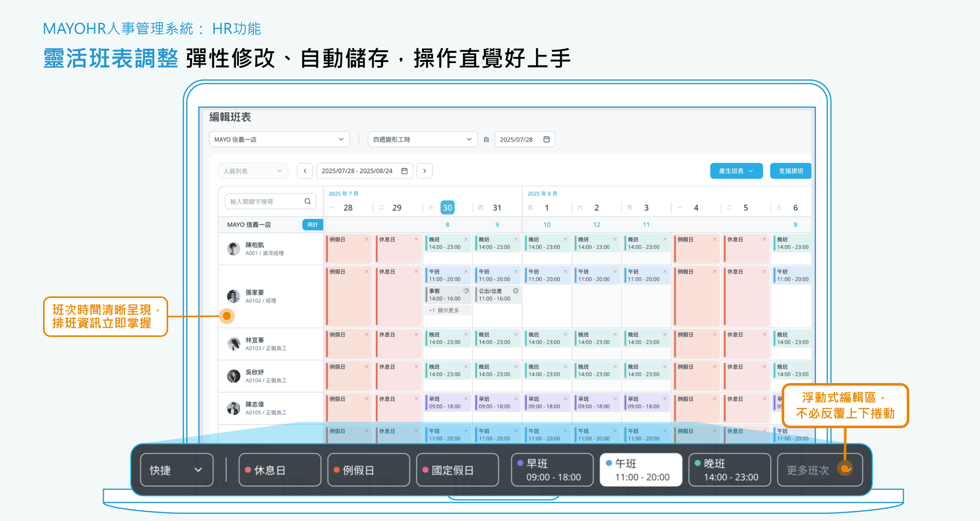Open the 四週變形工時 work-hour scheme dropdown

tap(422, 139)
